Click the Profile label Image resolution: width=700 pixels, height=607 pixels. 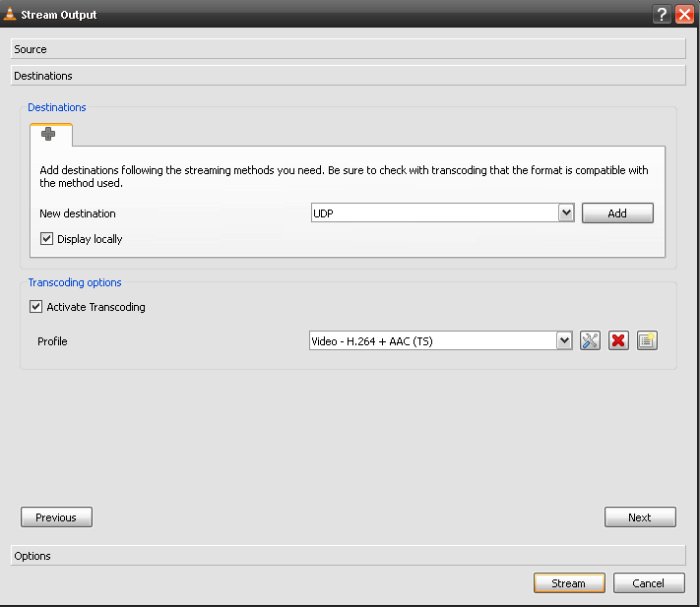coord(52,341)
